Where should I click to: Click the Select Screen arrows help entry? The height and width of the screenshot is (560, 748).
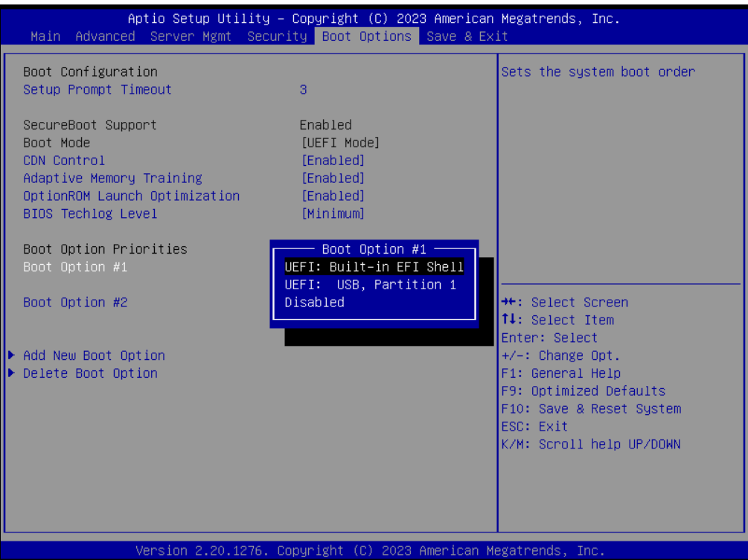[565, 303]
